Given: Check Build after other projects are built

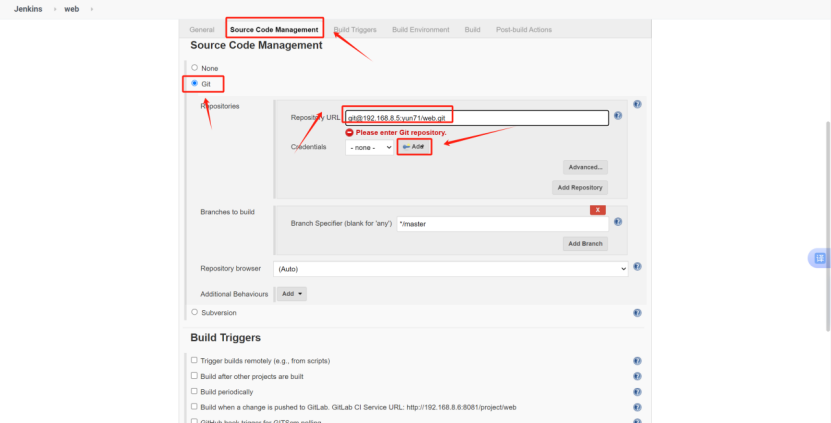Looking at the screenshot, I should (x=194, y=376).
